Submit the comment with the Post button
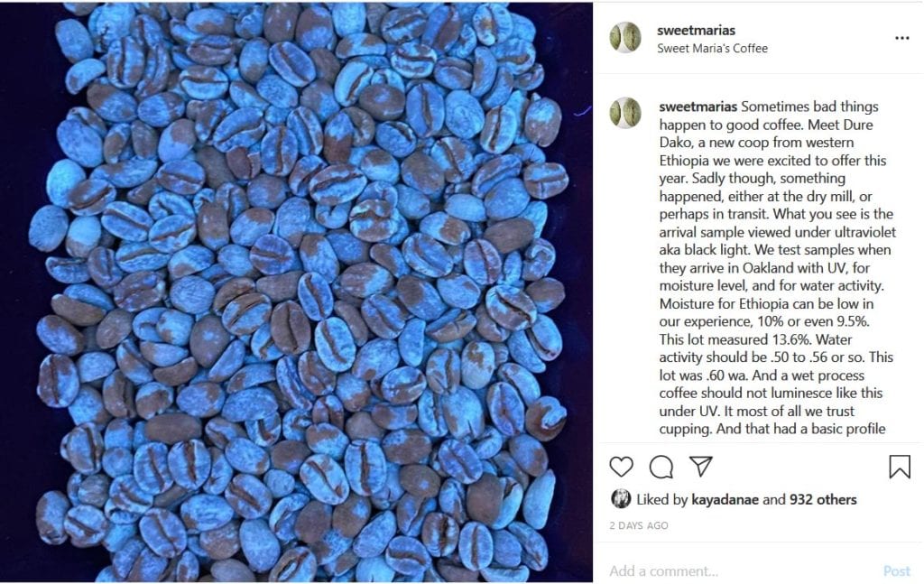This screenshot has height=584, width=924. [x=897, y=570]
